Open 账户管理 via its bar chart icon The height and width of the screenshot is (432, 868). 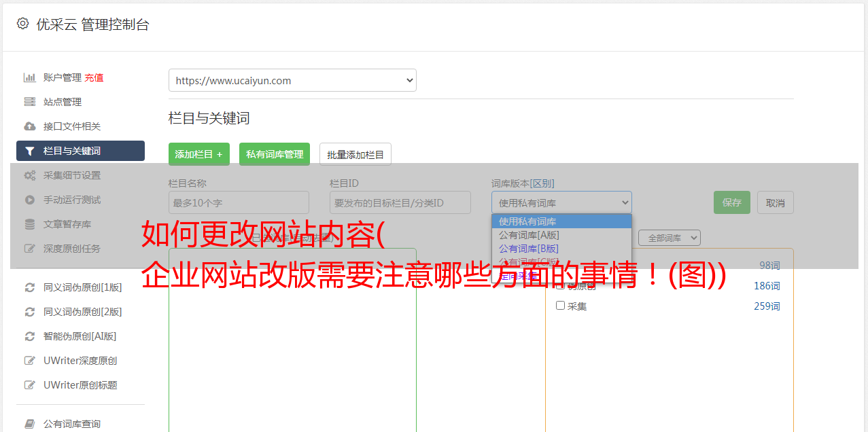point(30,77)
